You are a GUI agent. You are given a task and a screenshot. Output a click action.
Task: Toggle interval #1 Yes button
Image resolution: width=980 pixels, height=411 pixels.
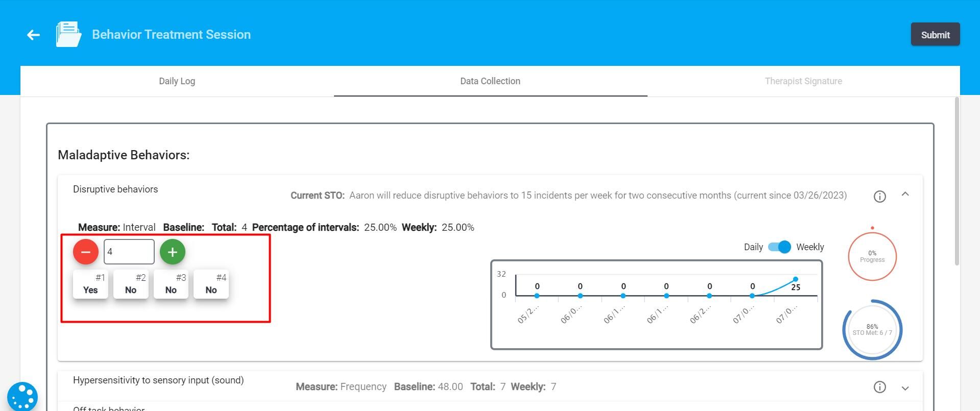(x=90, y=284)
